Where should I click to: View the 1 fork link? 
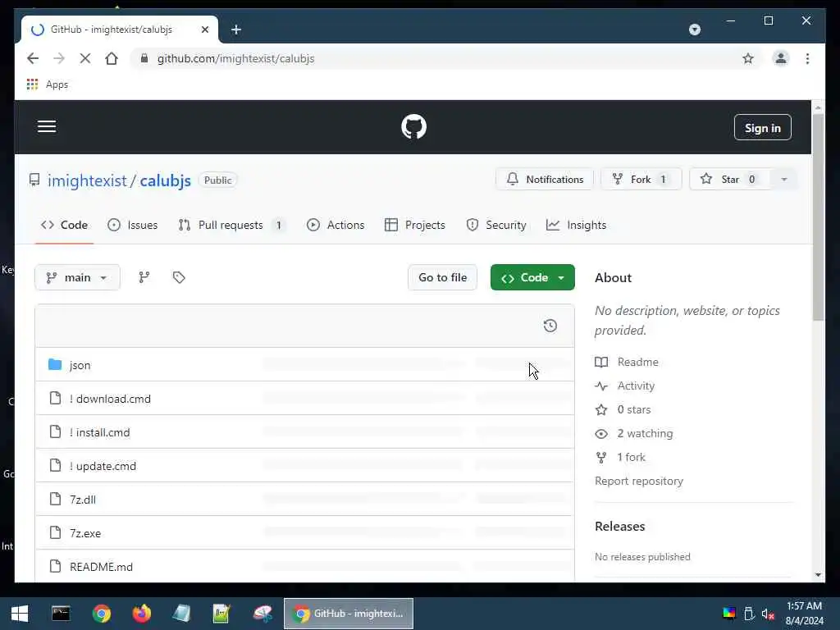(631, 458)
